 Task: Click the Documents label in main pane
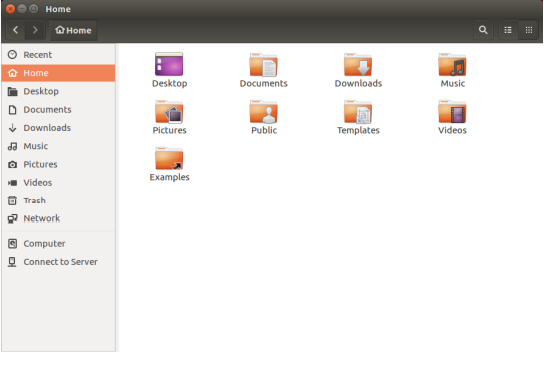pyautogui.click(x=263, y=83)
